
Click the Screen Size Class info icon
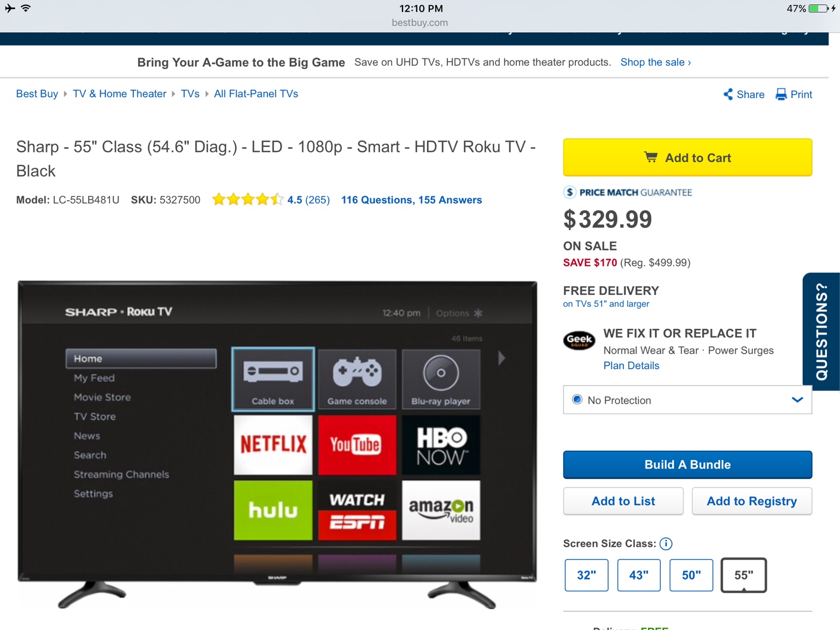[x=666, y=544]
